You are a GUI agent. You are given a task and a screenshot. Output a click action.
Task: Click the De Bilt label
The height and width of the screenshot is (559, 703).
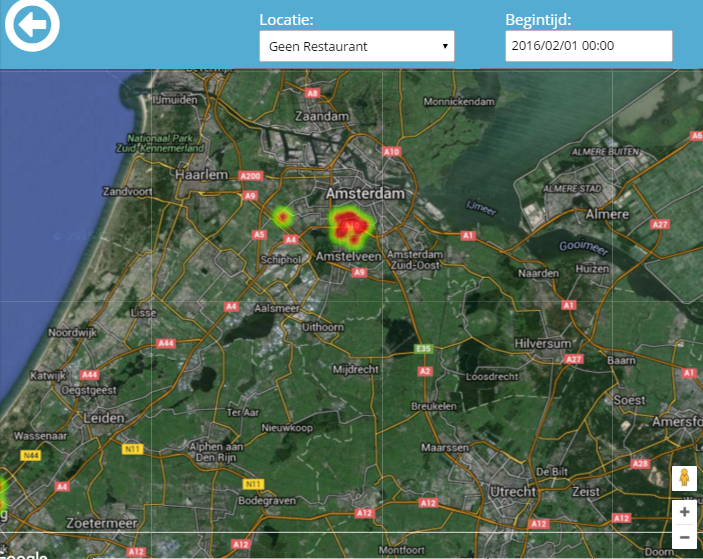point(552,472)
